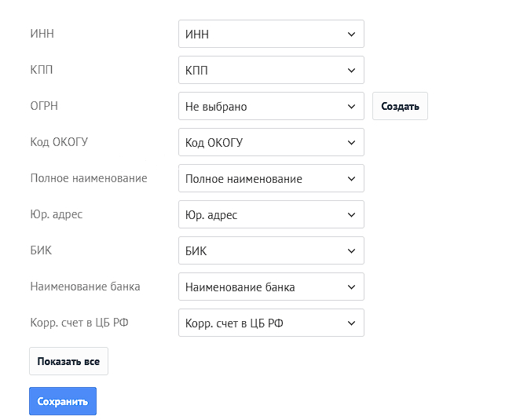Click the Полное наименование field label

click(x=89, y=178)
